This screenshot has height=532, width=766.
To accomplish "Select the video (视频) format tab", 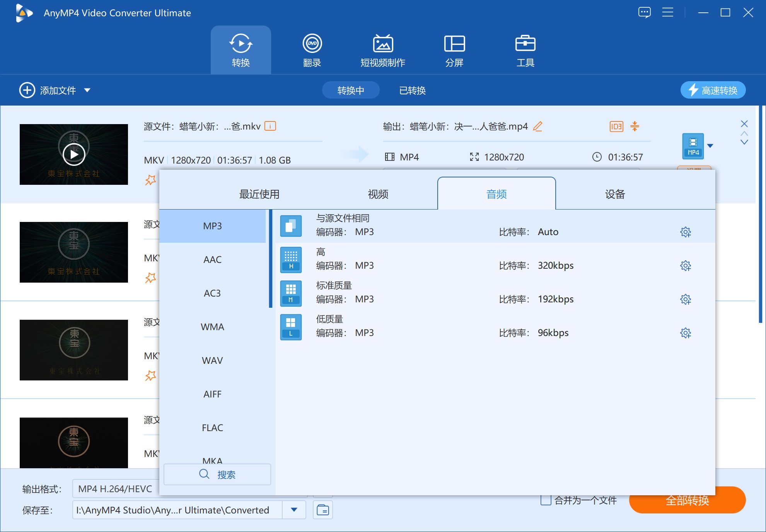I will coord(378,194).
